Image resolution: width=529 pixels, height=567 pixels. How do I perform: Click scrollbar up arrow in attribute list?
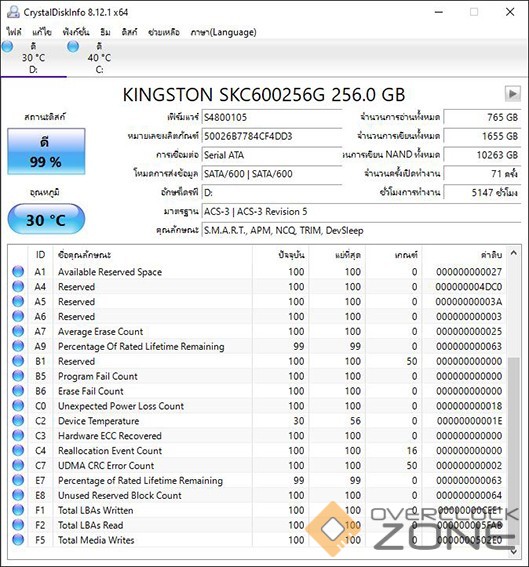(513, 253)
